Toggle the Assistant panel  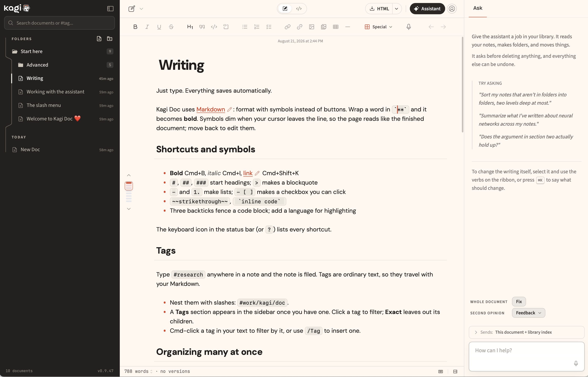click(427, 9)
